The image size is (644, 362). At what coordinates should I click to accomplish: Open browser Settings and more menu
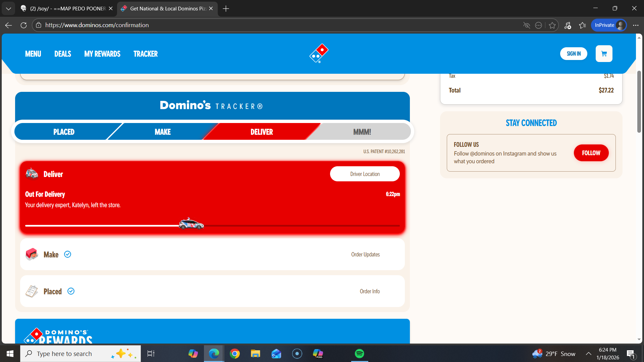click(636, 25)
